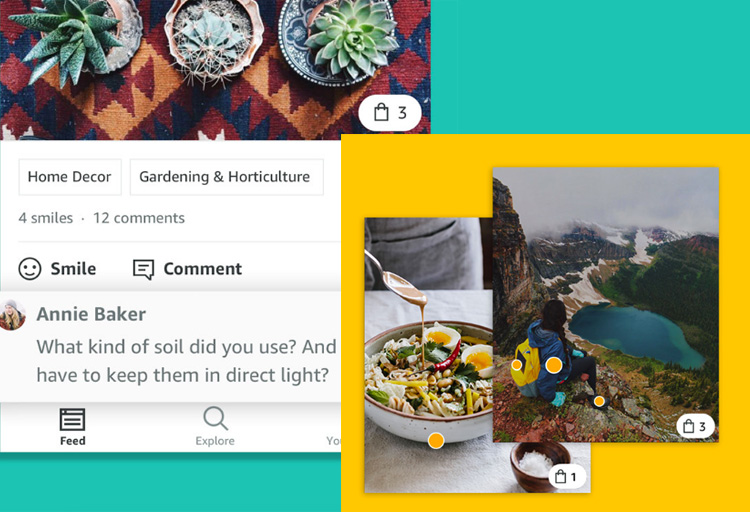Select the Feed tab icon

(72, 420)
